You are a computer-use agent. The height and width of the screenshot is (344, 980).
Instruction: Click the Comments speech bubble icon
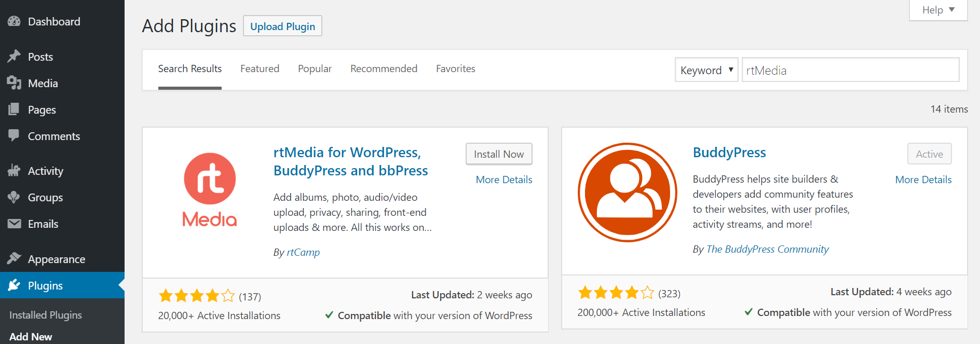(14, 136)
